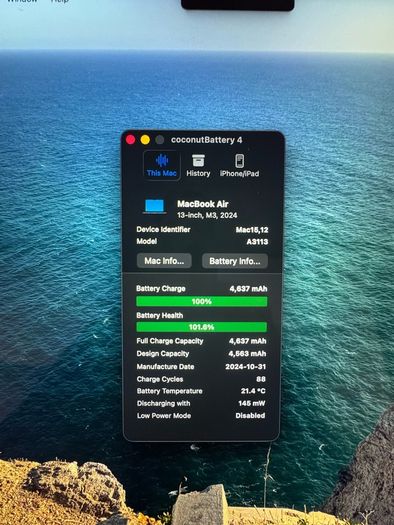Select the This Mac tab
Image resolution: width=394 pixels, height=525 pixels.
162,165
